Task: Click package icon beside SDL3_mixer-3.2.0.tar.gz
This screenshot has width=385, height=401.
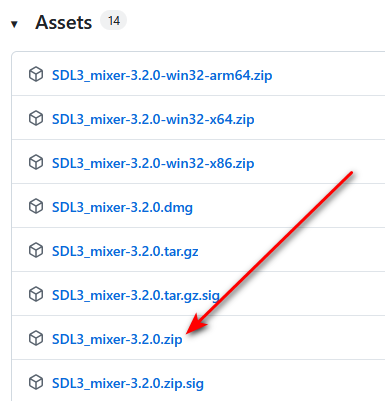Action: pyautogui.click(x=36, y=250)
